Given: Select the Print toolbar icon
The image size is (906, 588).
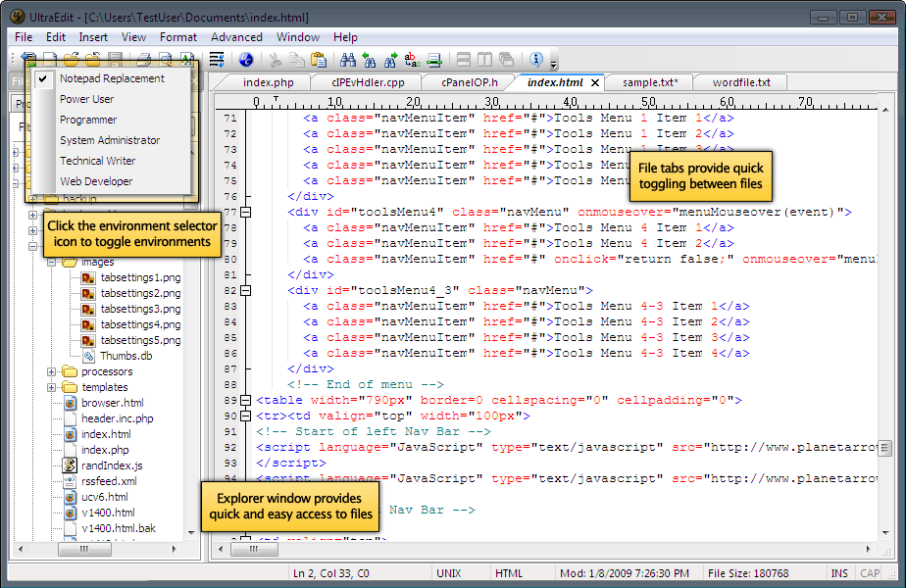Looking at the screenshot, I should [142, 58].
